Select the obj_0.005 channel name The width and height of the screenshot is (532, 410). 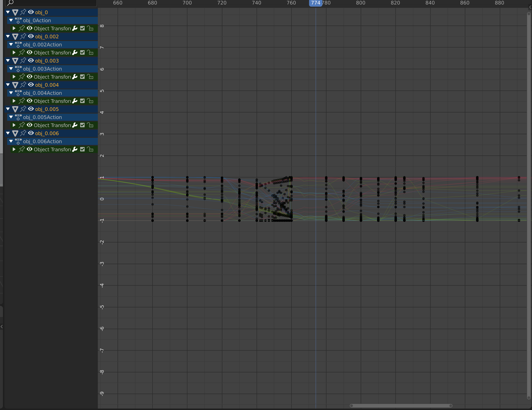point(47,109)
